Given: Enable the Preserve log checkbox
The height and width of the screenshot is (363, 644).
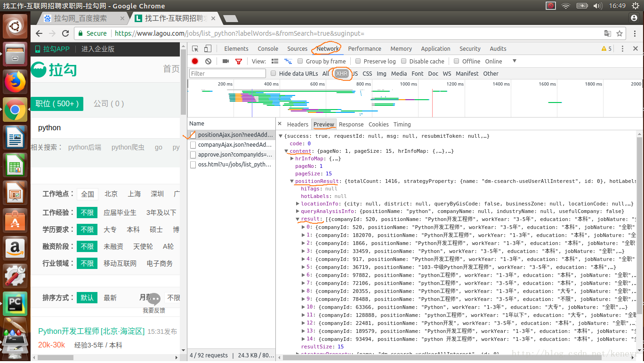Looking at the screenshot, I should tap(358, 61).
